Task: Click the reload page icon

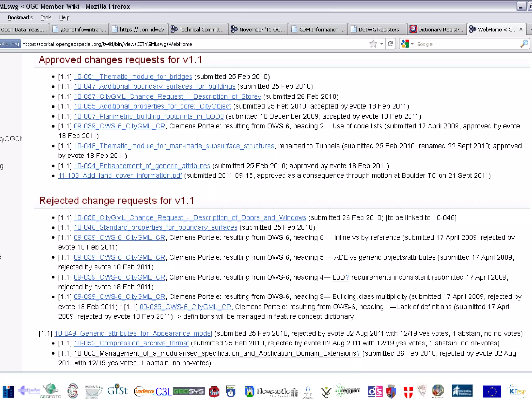Action: tap(390, 44)
